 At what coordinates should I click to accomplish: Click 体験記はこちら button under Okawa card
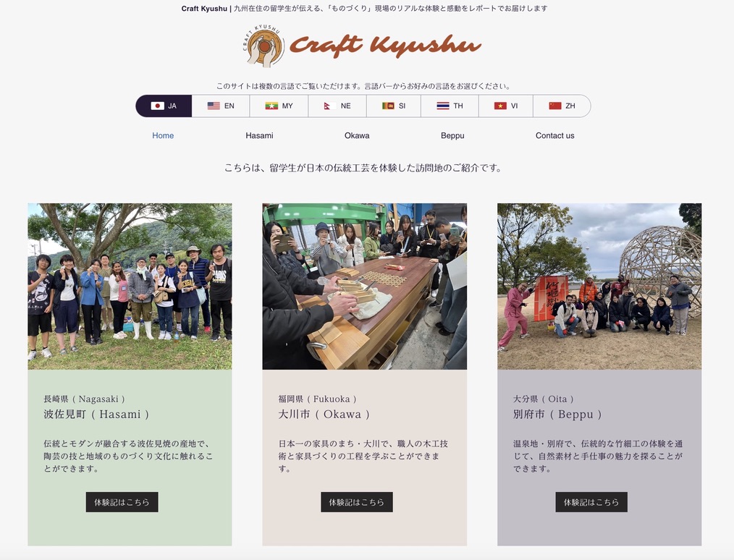coord(357,502)
